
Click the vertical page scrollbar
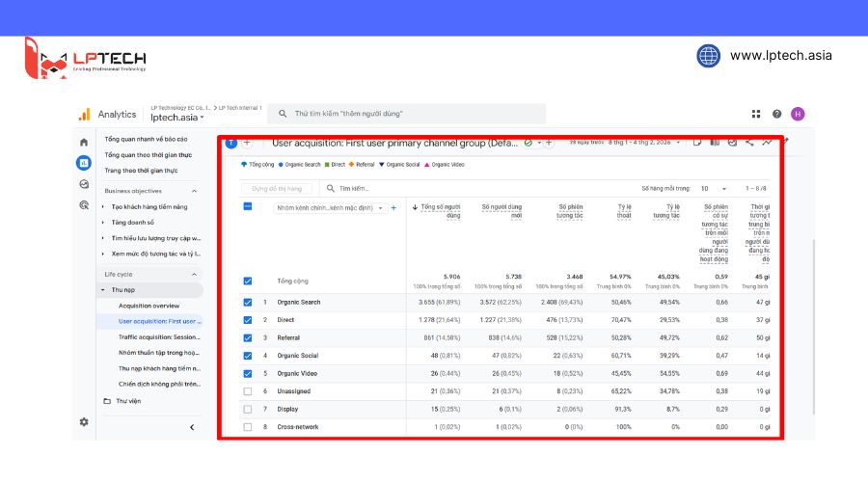(813, 327)
